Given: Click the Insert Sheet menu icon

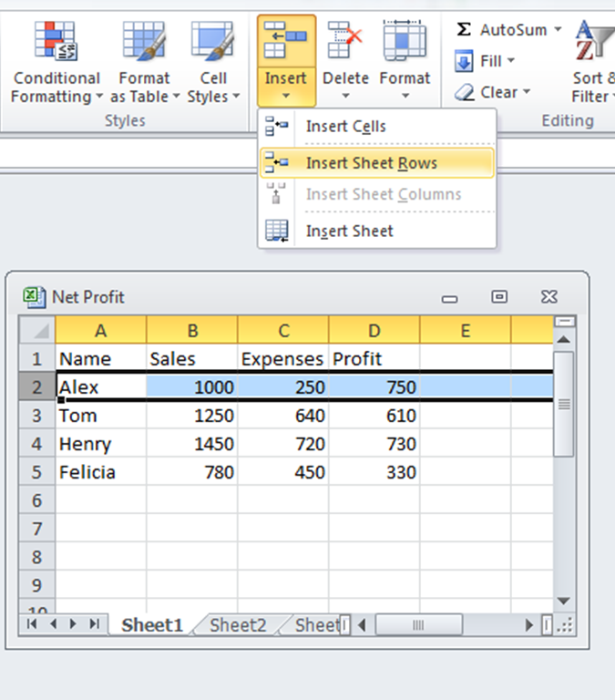Looking at the screenshot, I should pyautogui.click(x=277, y=231).
